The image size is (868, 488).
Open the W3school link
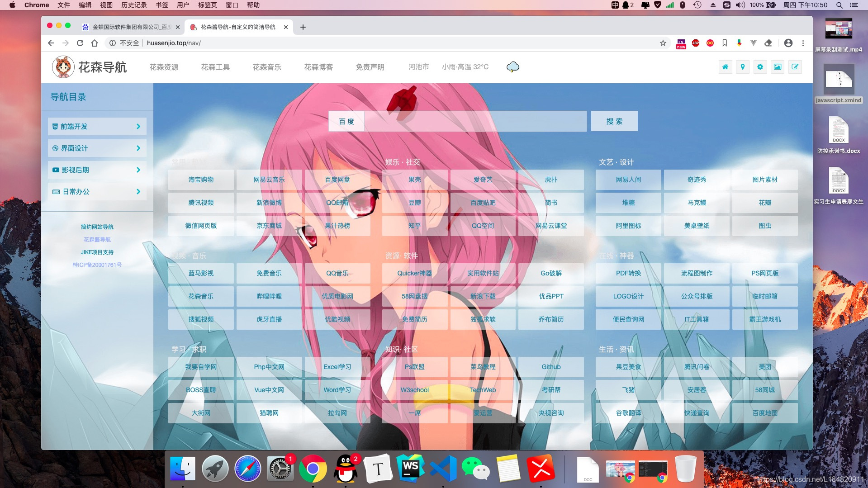point(415,390)
